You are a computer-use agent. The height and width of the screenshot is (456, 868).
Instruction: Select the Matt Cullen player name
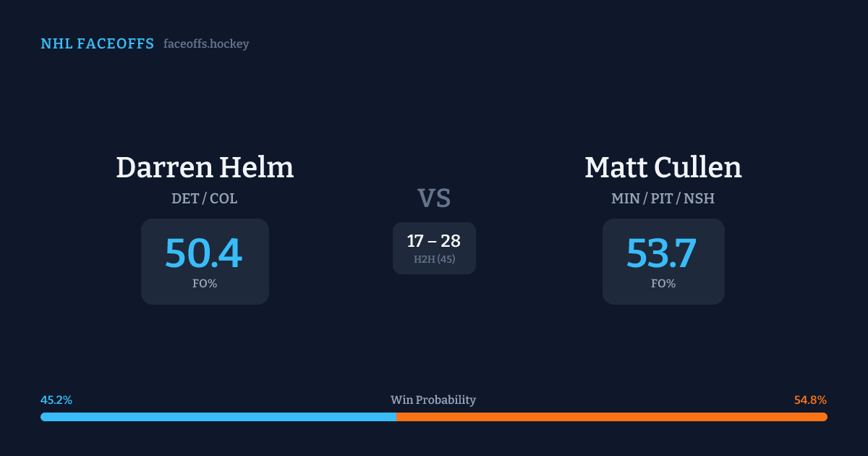click(663, 168)
